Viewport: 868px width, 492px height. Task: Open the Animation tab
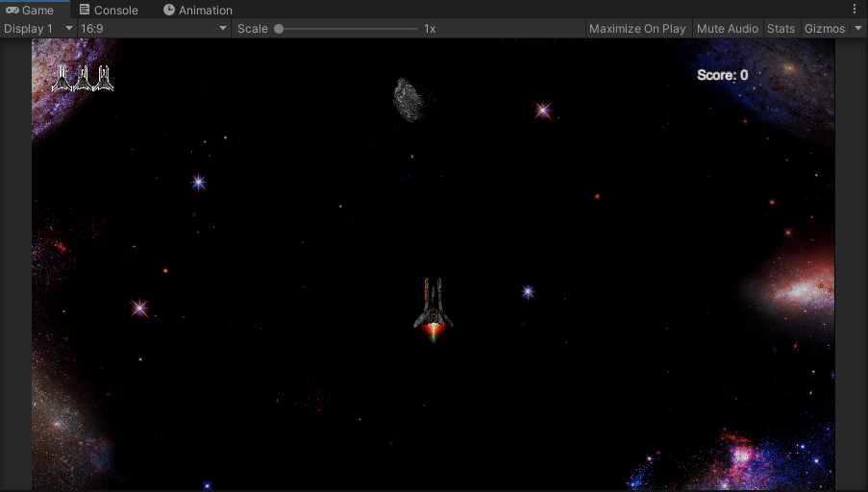coord(198,10)
